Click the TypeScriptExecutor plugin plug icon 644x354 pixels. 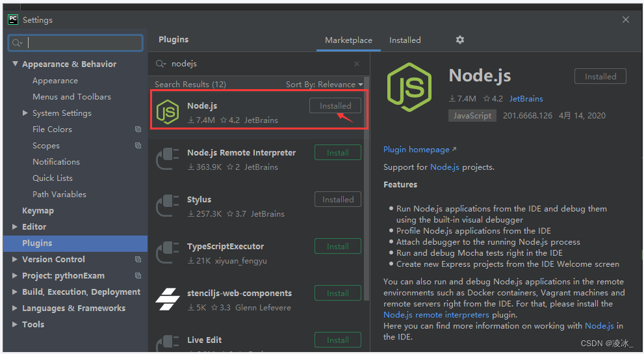(x=168, y=252)
